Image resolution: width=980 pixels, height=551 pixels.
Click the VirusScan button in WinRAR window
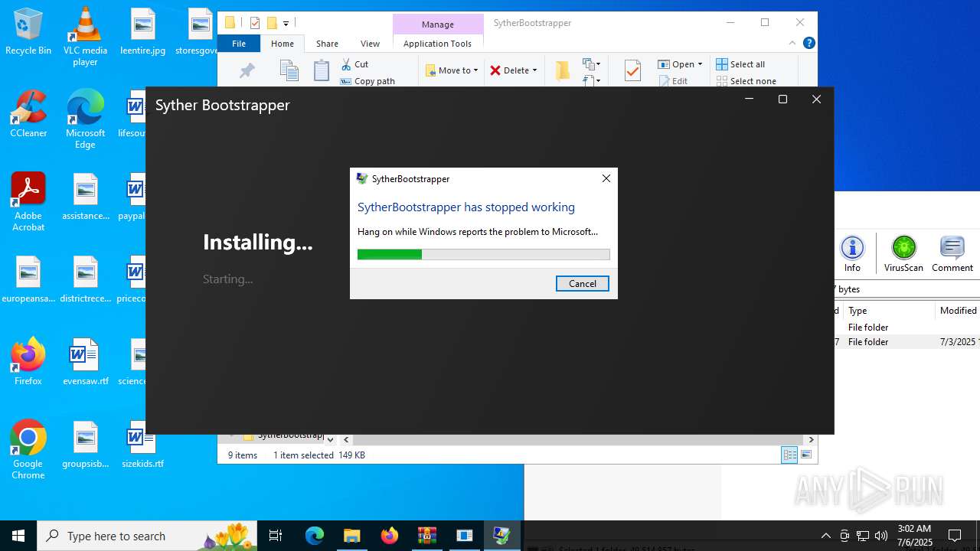(x=903, y=254)
